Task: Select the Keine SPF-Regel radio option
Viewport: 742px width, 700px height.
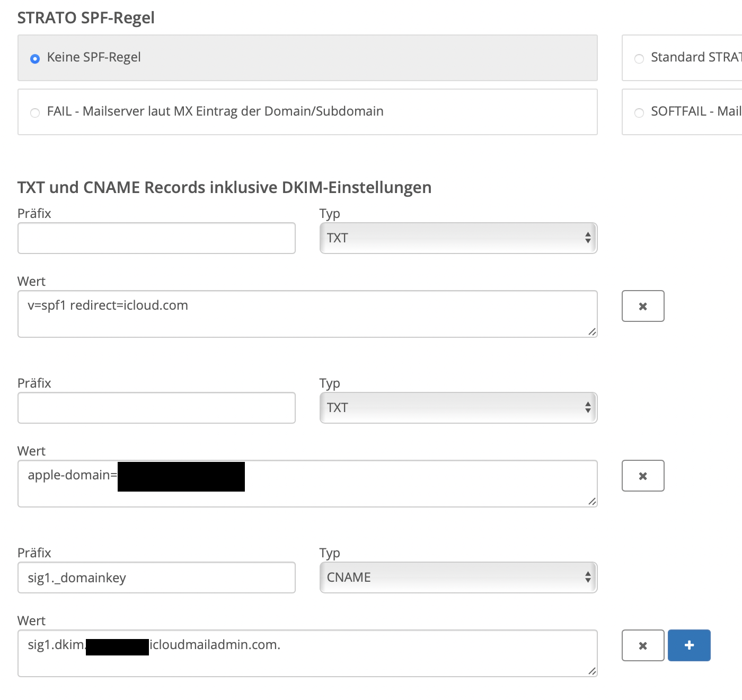Action: (x=35, y=59)
